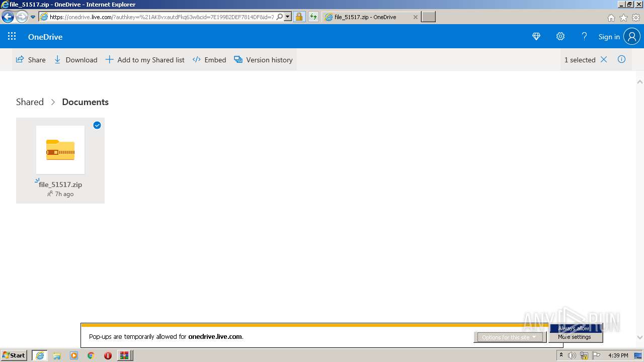This screenshot has width=644, height=362.
Task: Click the Documents breadcrumb
Action: [85, 102]
